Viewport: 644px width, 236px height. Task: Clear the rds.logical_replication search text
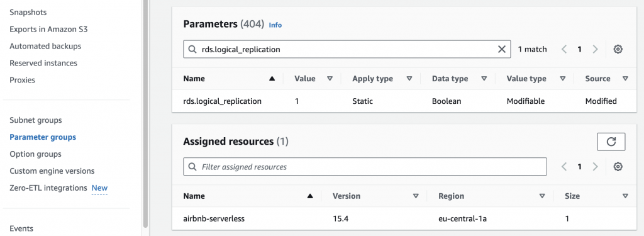click(x=501, y=49)
